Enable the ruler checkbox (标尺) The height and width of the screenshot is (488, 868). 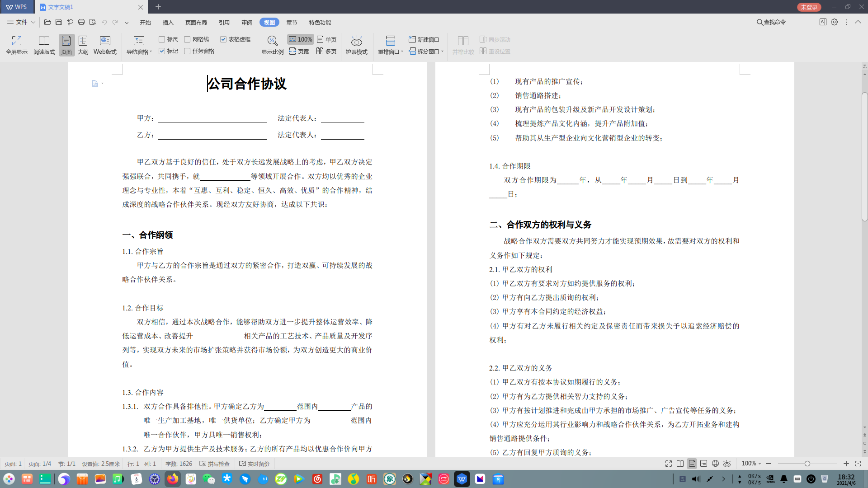pyautogui.click(x=162, y=39)
